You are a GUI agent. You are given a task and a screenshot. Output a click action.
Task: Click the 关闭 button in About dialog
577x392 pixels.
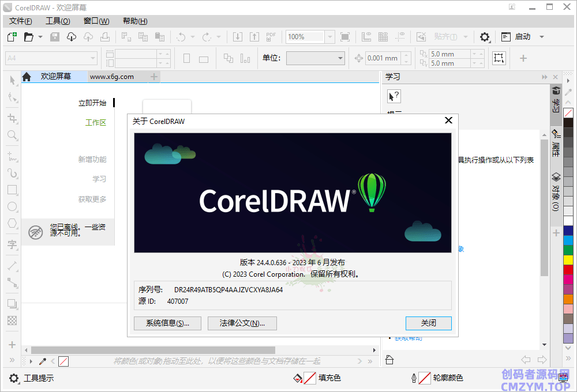click(428, 323)
